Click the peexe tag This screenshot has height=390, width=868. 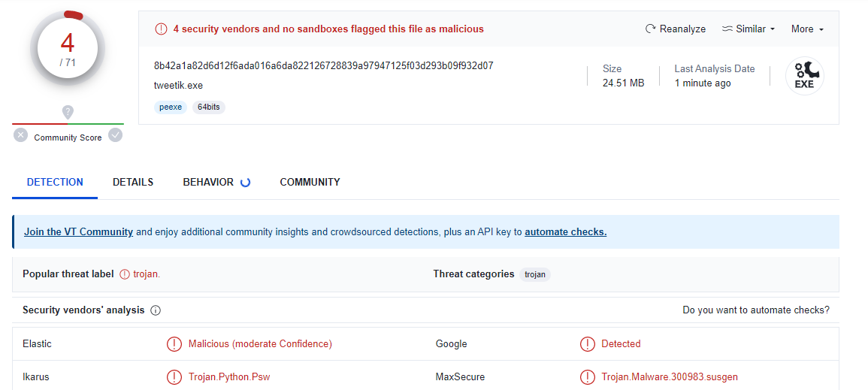pos(171,107)
